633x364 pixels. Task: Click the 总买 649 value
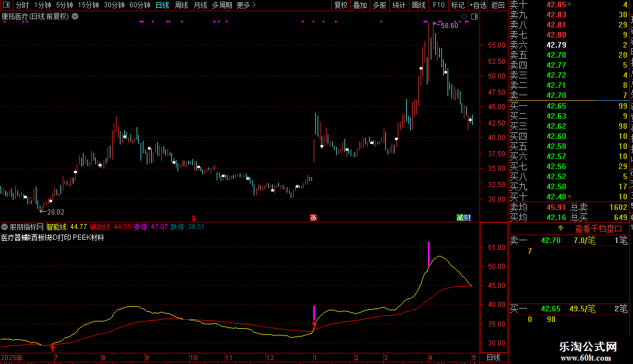621,217
